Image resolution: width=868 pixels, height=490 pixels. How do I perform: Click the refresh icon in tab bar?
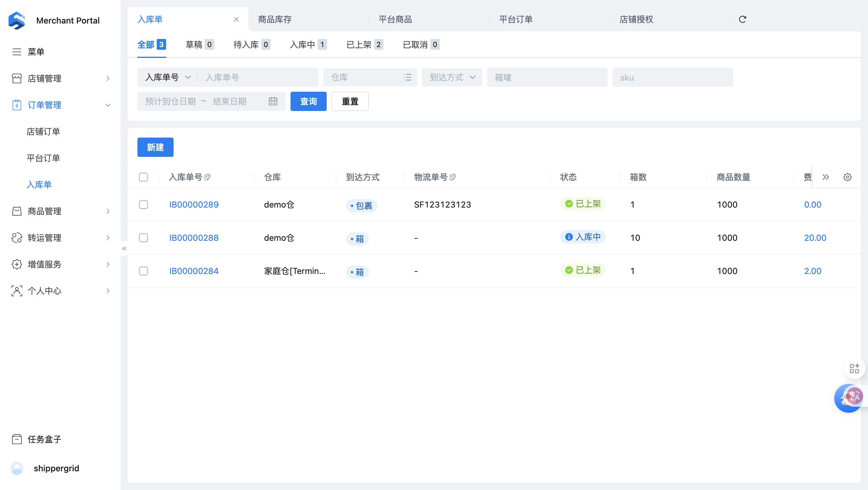pos(742,19)
